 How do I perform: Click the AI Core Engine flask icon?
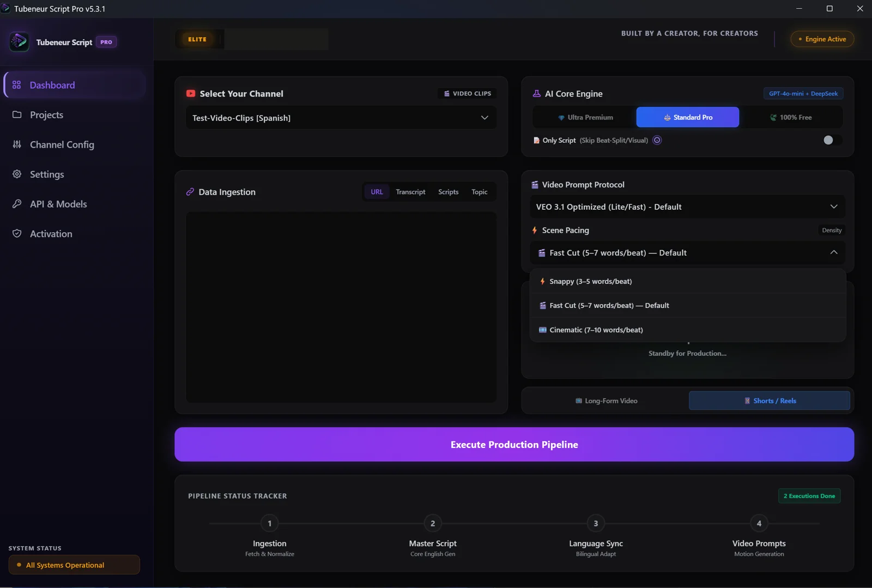click(x=537, y=94)
